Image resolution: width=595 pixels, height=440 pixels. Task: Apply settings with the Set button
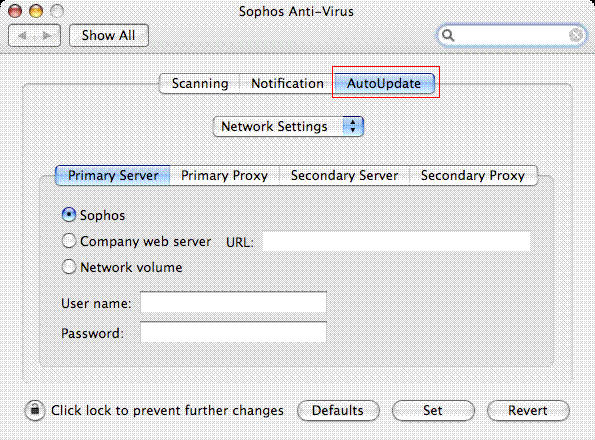pos(433,410)
